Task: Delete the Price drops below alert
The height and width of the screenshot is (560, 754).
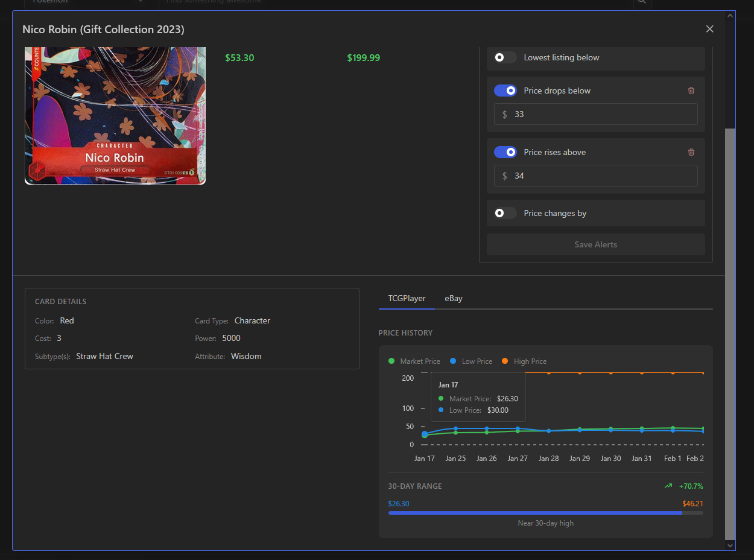Action: coord(691,91)
